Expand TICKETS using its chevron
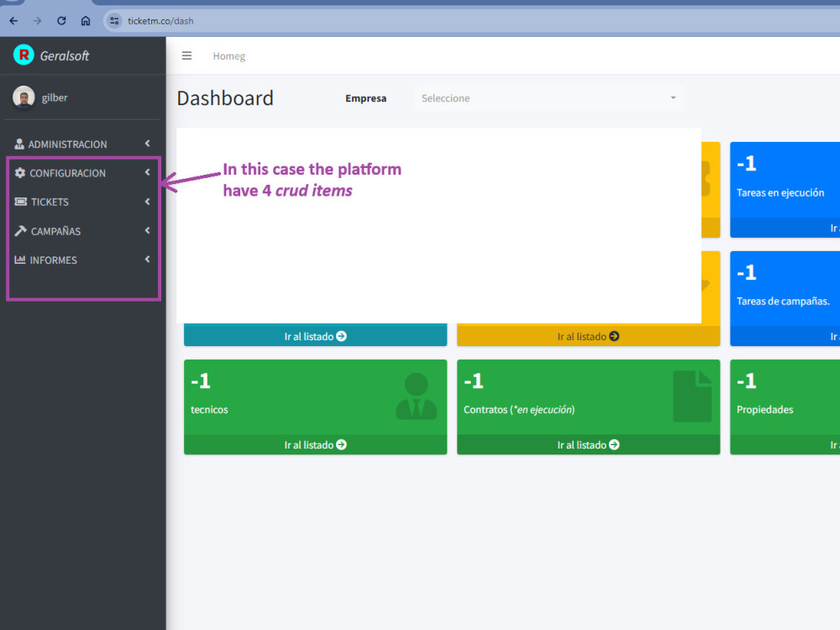Viewport: 840px width, 630px height. (147, 202)
